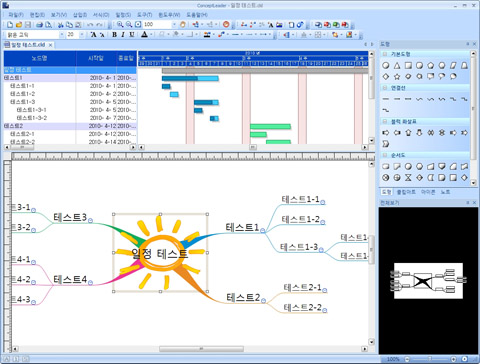Toggle Underline formatting button
This screenshot has width=480, height=364.
click(x=132, y=34)
